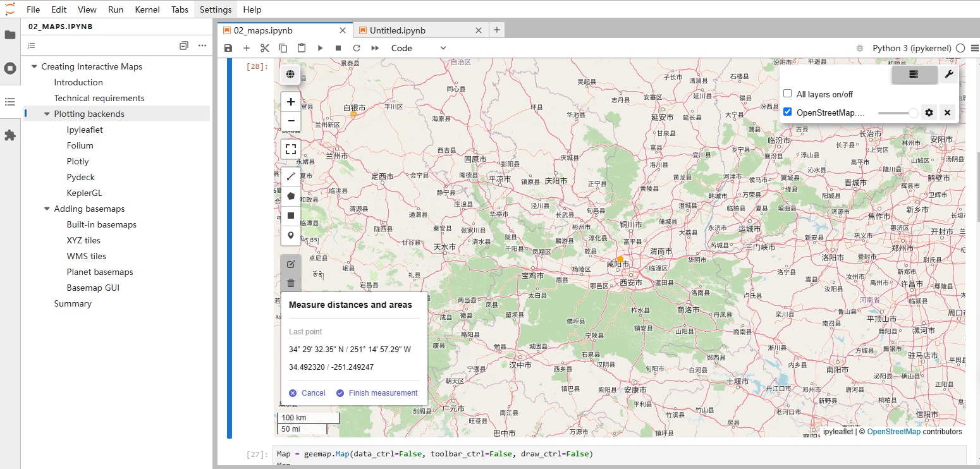Open the Help menu
Image resolution: width=980 pixels, height=469 pixels.
click(252, 9)
